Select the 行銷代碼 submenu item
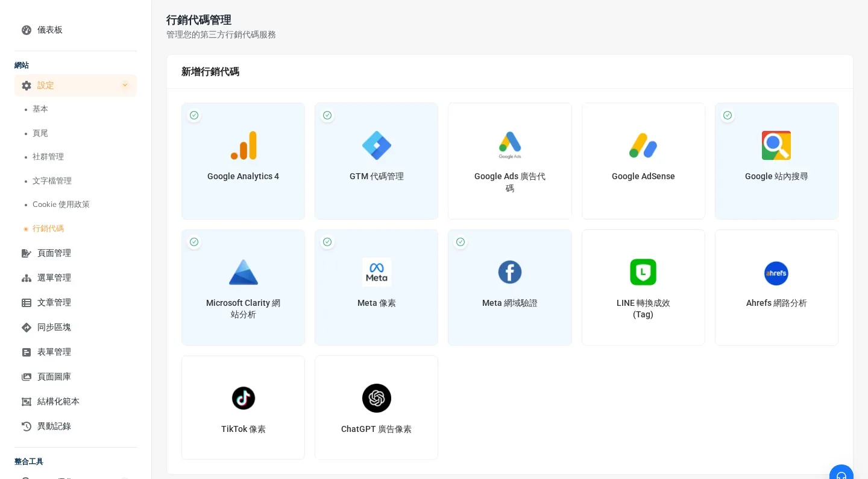 (x=48, y=229)
